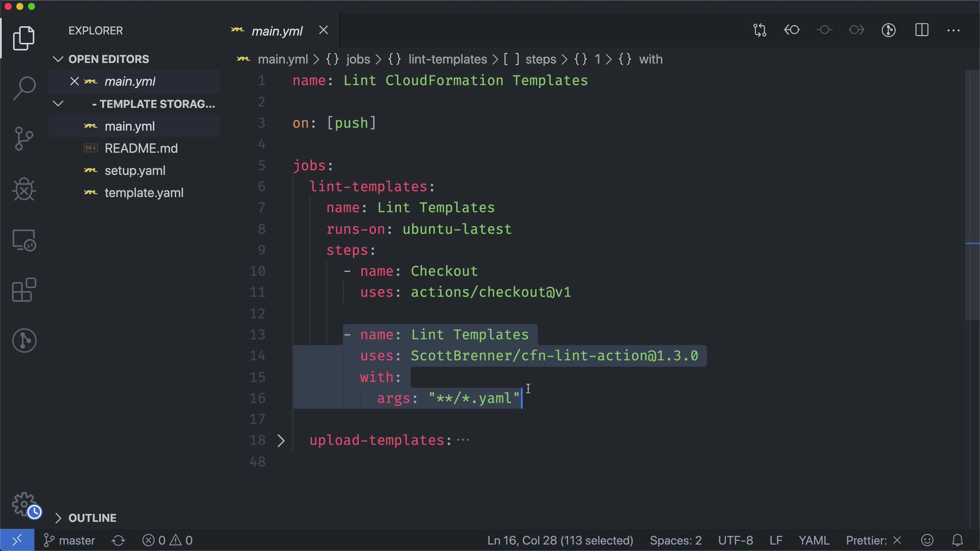Open the Remote Explorer view
The image size is (980, 551).
[24, 240]
